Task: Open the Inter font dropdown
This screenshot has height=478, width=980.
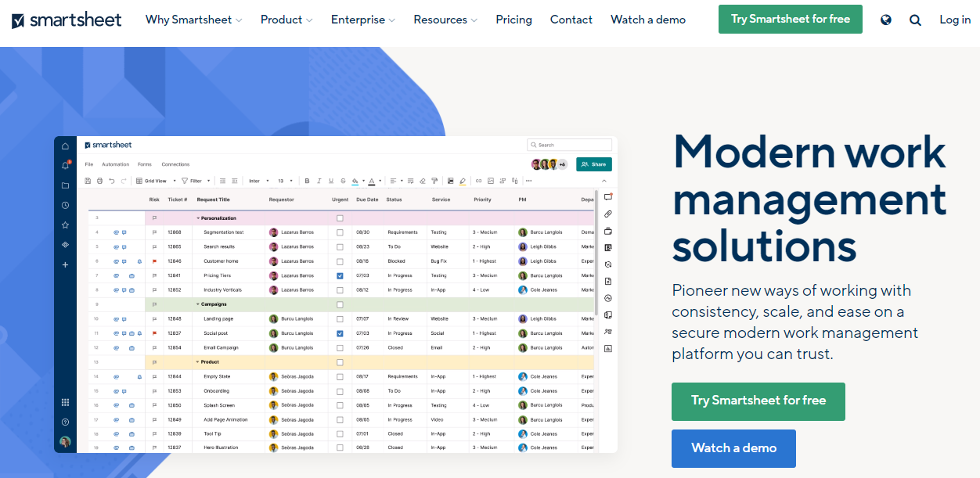Action: click(259, 181)
